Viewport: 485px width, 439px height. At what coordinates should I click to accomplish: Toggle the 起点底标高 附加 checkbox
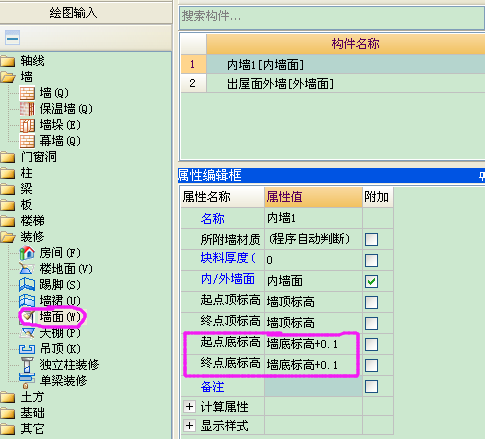(371, 344)
